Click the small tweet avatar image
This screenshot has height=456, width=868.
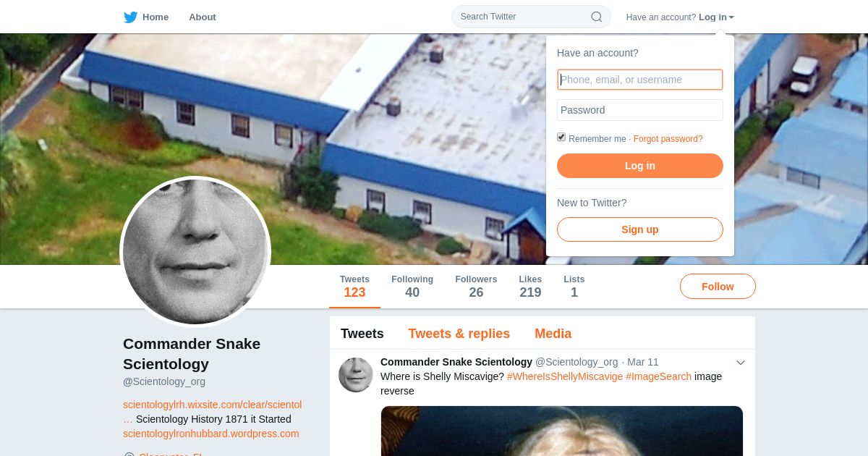click(356, 375)
